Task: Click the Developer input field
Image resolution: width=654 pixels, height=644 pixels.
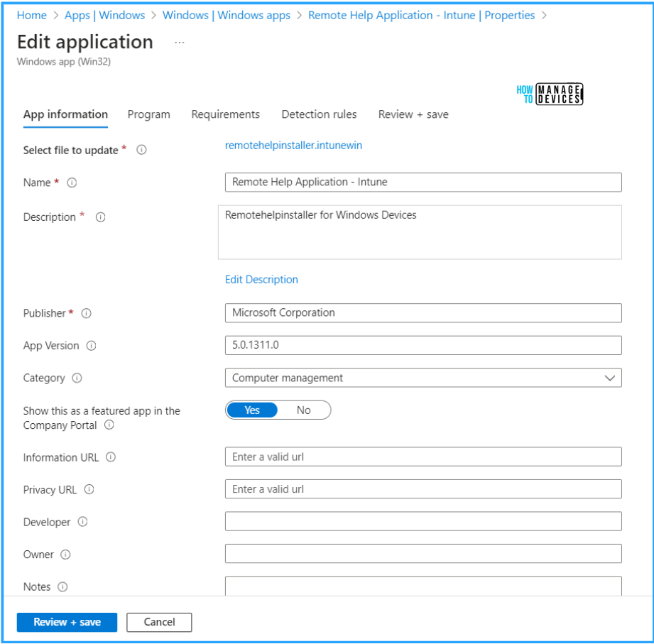Action: click(423, 521)
